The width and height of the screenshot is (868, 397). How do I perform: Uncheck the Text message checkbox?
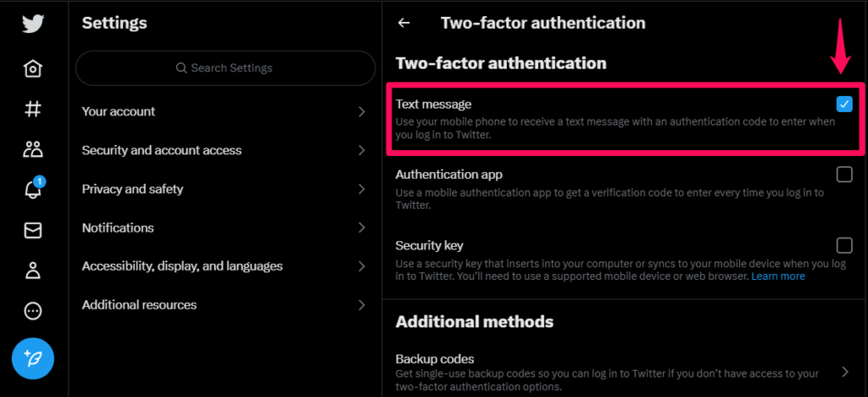844,103
